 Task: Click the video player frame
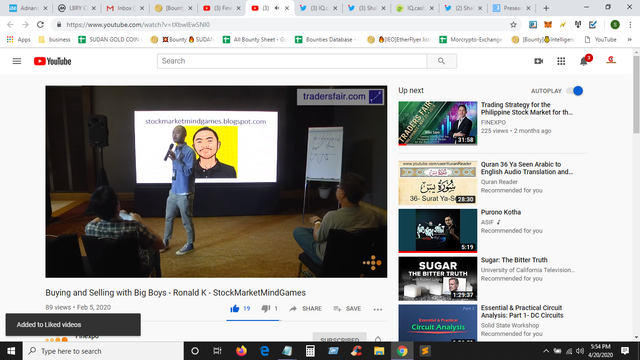[x=216, y=182]
